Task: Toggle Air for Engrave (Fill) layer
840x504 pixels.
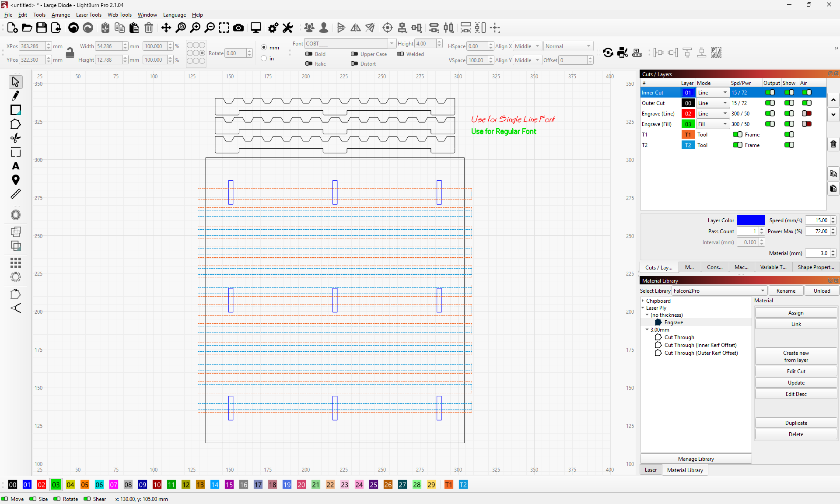Action: coord(807,124)
